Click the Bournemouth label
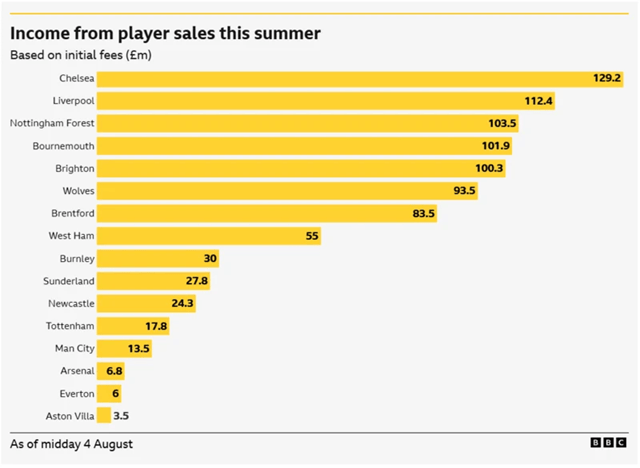 click(63, 146)
